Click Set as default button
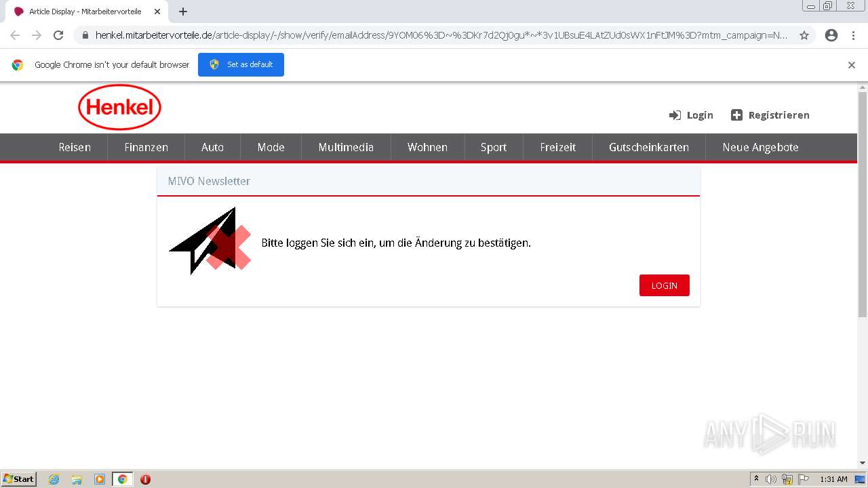Screen dimensions: 868x488 [241, 64]
